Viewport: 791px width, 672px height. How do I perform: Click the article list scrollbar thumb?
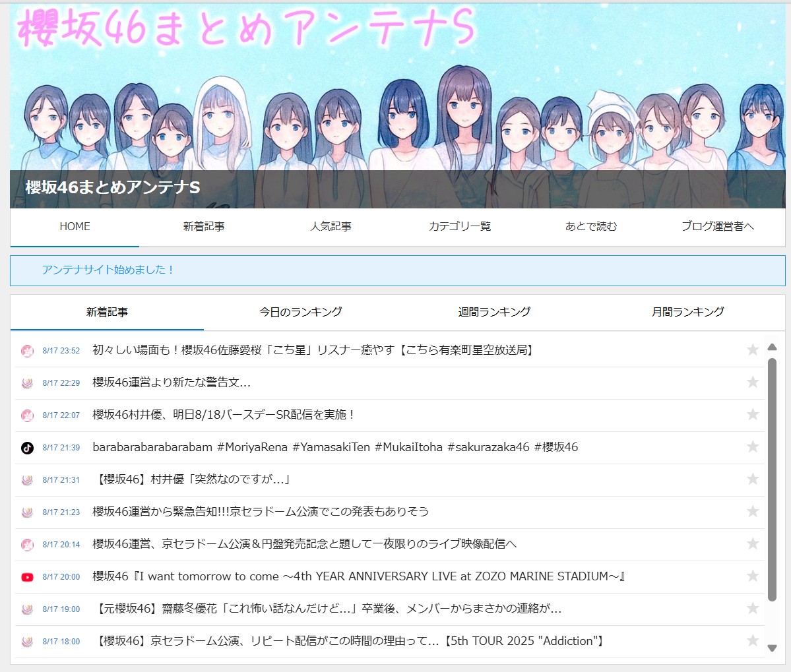click(x=772, y=480)
